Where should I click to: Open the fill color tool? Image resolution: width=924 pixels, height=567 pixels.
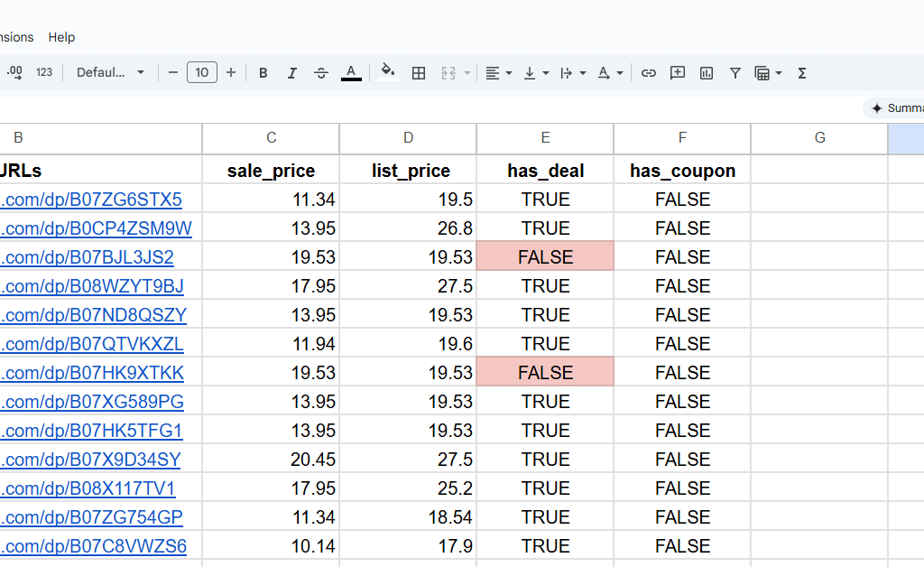(x=388, y=72)
